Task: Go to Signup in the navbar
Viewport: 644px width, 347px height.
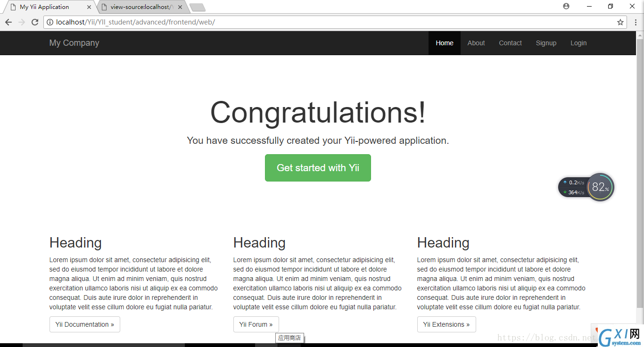Action: tap(546, 43)
